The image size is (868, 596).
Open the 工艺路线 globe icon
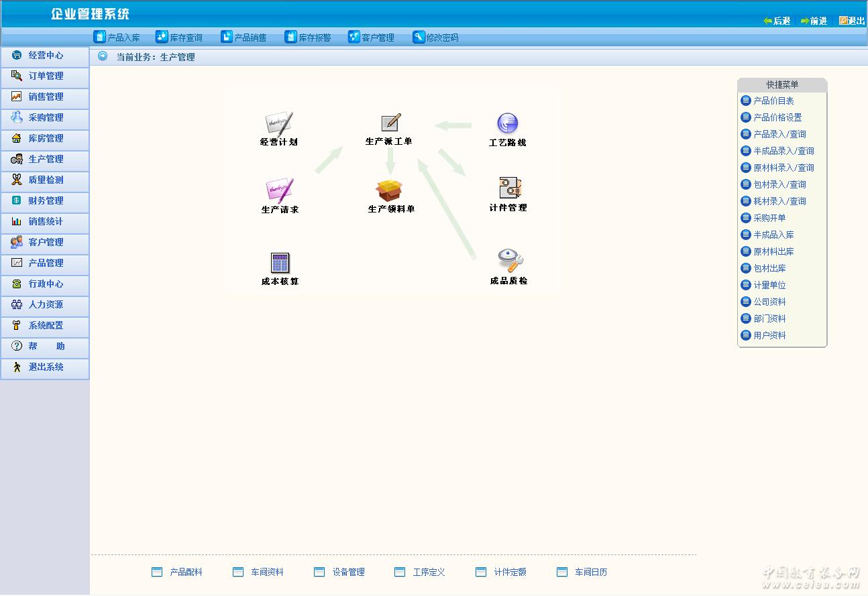(x=507, y=124)
